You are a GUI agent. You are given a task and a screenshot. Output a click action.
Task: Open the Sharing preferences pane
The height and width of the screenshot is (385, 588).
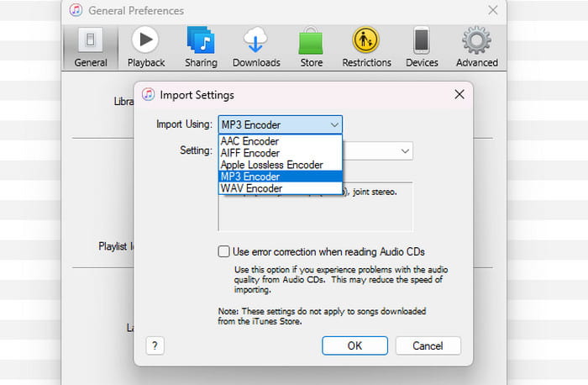(x=201, y=48)
